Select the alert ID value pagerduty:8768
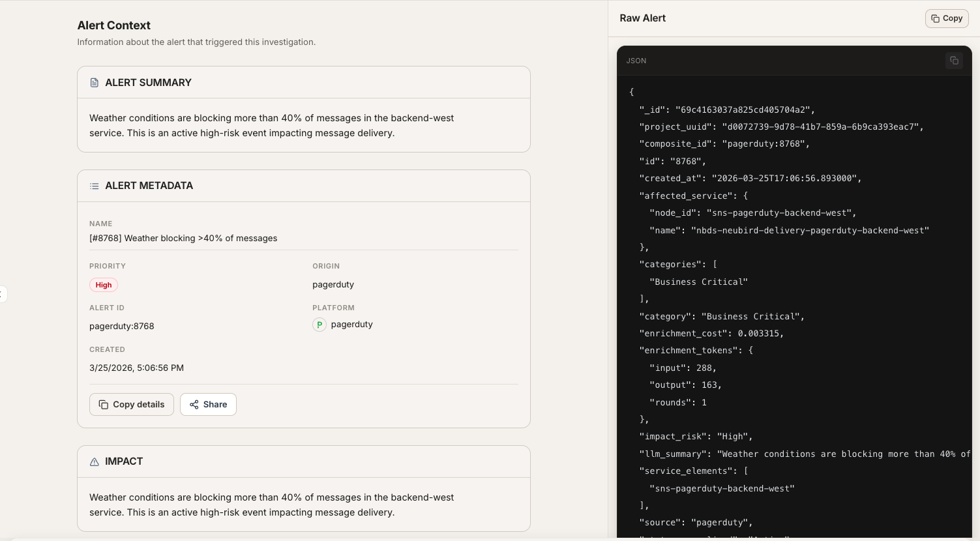Viewport: 980px width, 541px height. [x=122, y=326]
